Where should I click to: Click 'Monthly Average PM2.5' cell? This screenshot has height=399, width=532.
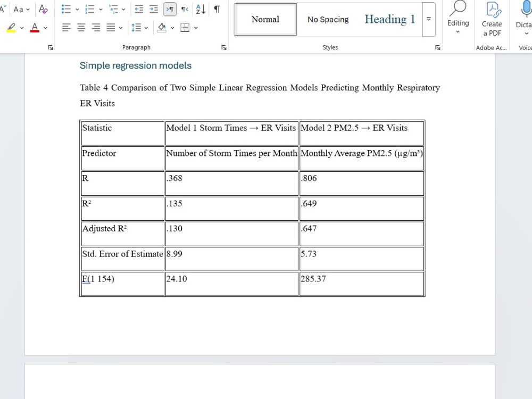(362, 159)
